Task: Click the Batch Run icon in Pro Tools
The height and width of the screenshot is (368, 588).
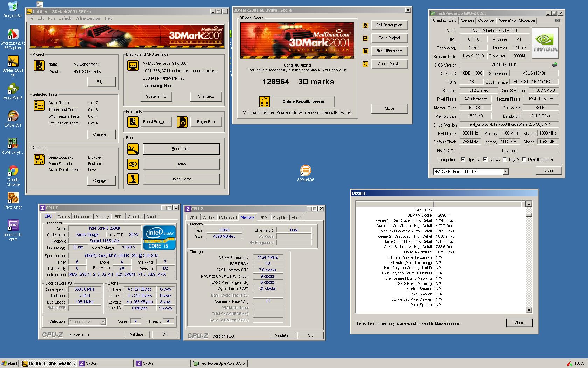Action: point(182,122)
